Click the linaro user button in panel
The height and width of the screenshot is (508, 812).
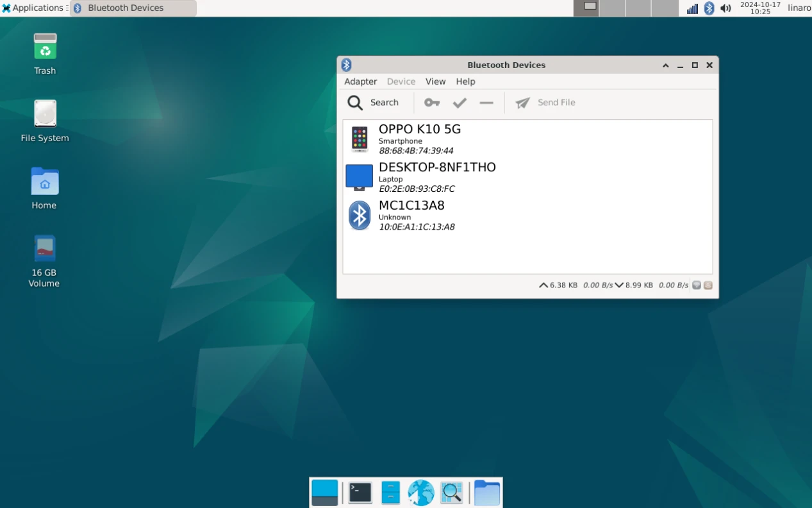(x=799, y=8)
